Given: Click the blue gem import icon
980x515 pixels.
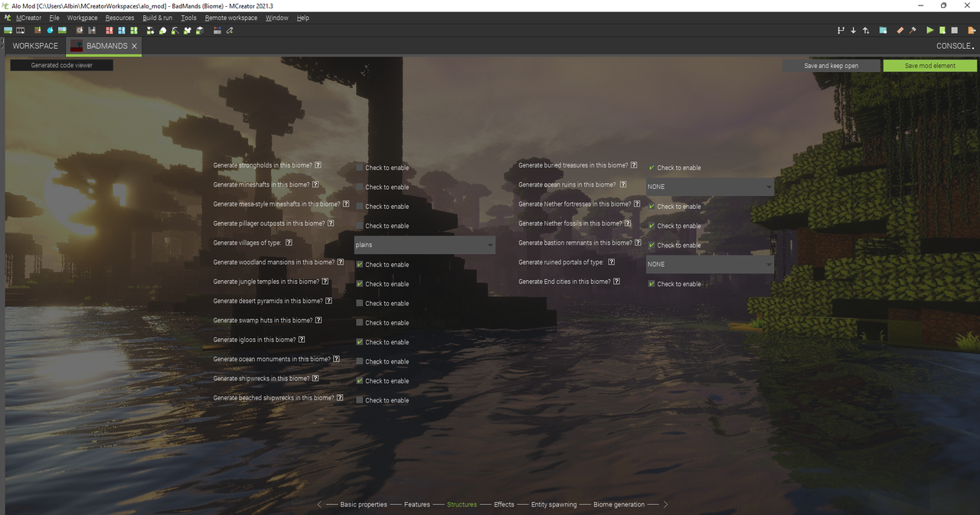Looking at the screenshot, I should [x=50, y=31].
